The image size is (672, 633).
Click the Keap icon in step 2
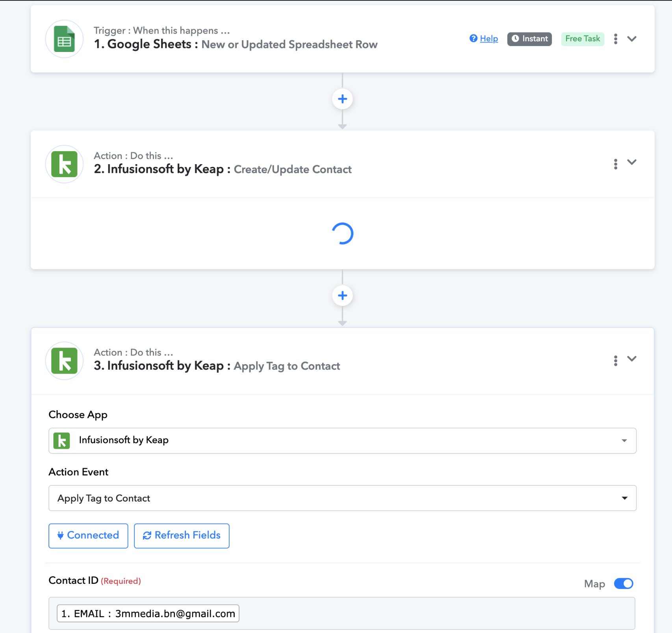pos(64,164)
